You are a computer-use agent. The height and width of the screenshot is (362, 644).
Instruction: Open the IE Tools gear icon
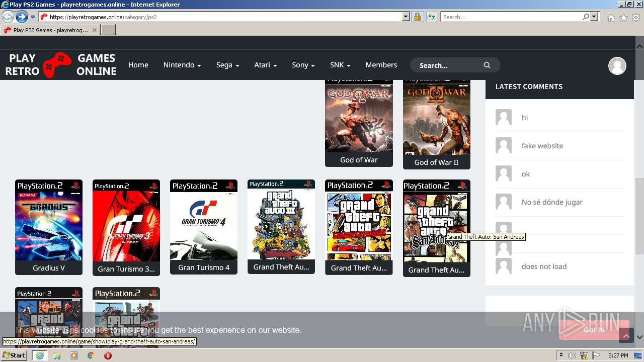(x=636, y=18)
